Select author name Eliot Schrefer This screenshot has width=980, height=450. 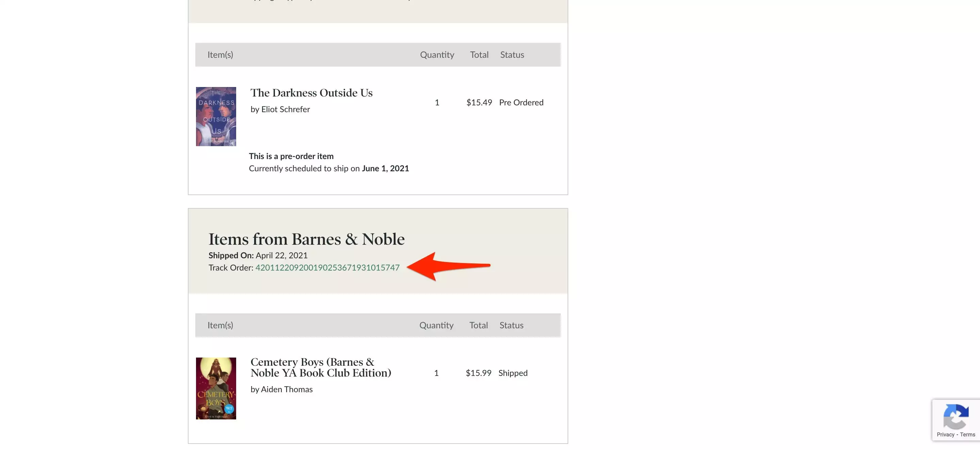click(x=285, y=109)
